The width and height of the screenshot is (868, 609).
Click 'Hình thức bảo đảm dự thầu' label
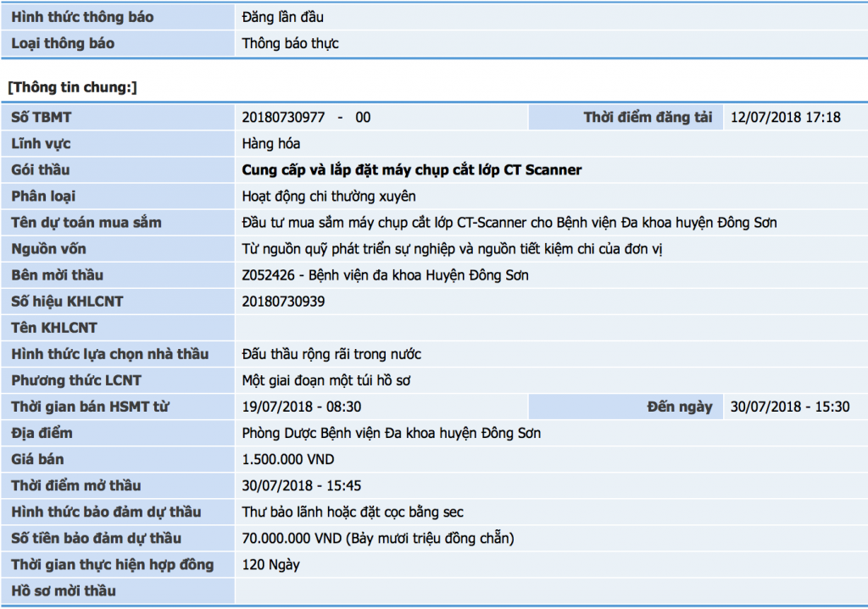(x=106, y=512)
